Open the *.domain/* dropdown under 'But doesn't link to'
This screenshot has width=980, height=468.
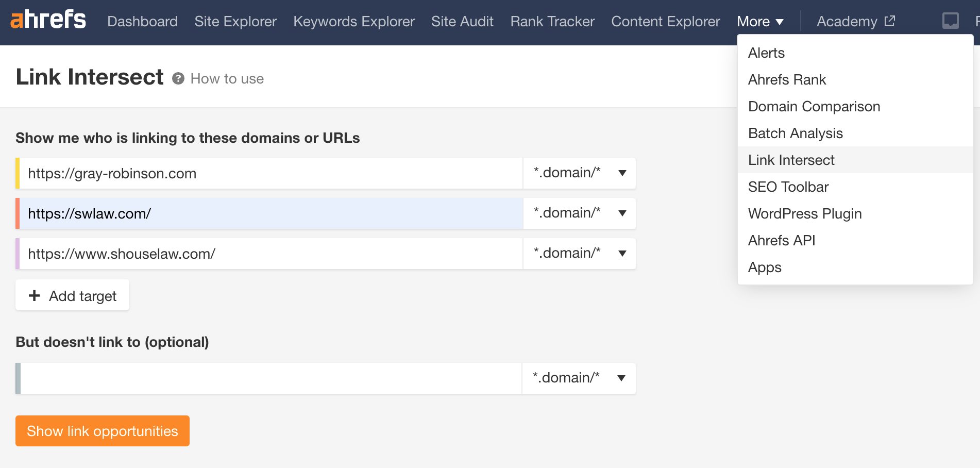(622, 378)
